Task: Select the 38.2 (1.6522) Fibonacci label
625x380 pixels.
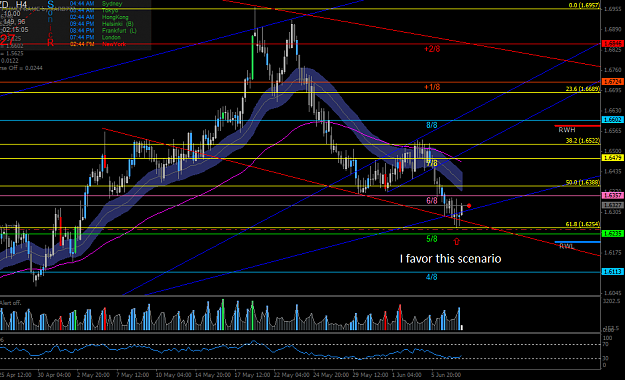Action: (582, 141)
